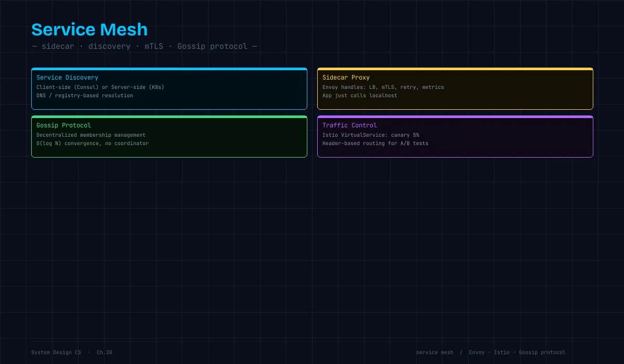Click 'Gossip protocol' in the footer breadcrumb
The width and height of the screenshot is (624, 364).
542,353
